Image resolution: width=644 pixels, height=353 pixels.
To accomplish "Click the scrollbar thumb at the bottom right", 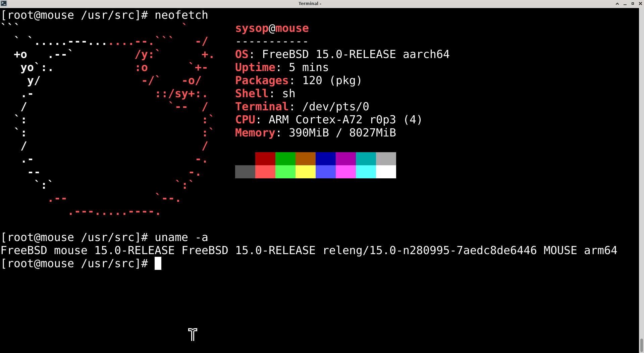I will tap(641, 345).
